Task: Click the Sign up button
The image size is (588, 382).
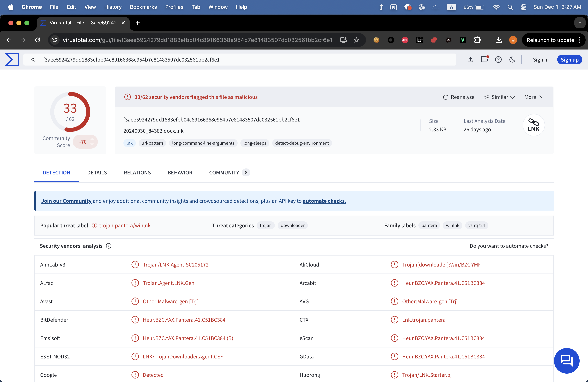Action: (x=569, y=60)
